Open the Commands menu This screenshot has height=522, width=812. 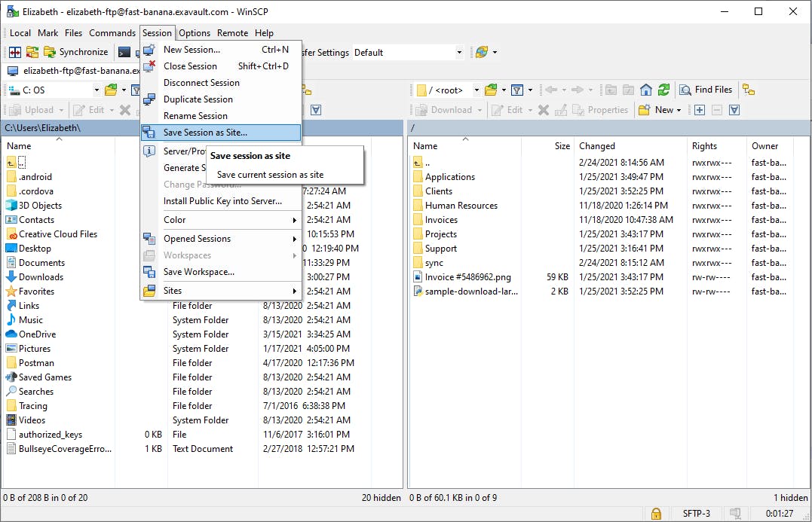(112, 32)
